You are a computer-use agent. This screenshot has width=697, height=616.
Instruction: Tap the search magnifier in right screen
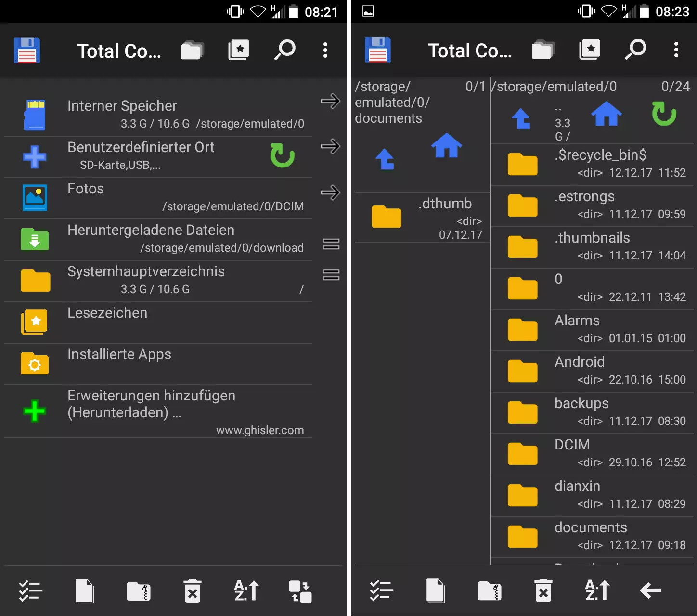tap(635, 50)
